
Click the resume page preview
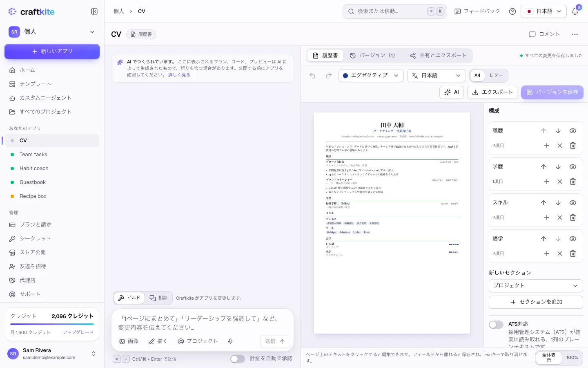point(392,223)
